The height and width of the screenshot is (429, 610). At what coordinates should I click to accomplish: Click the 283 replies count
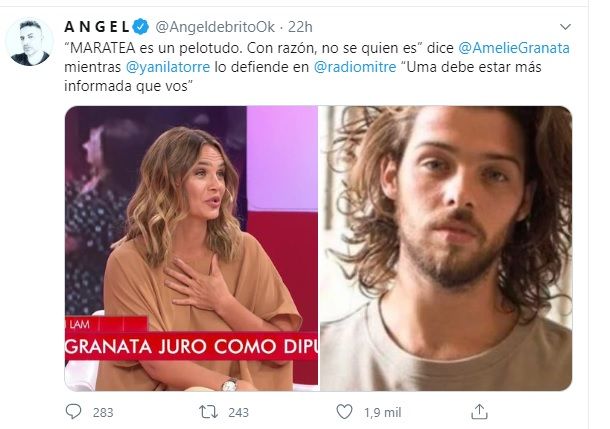pyautogui.click(x=103, y=412)
